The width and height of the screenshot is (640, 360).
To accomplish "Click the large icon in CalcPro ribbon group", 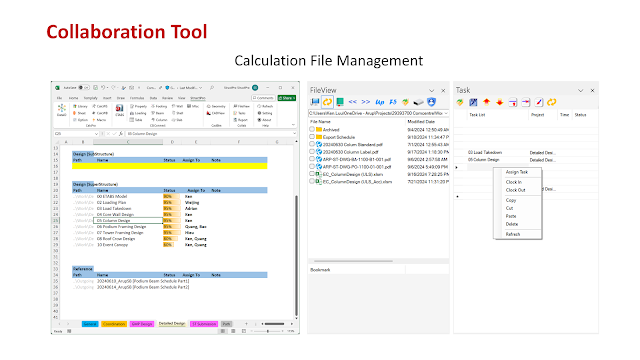I will pyautogui.click(x=62, y=111).
